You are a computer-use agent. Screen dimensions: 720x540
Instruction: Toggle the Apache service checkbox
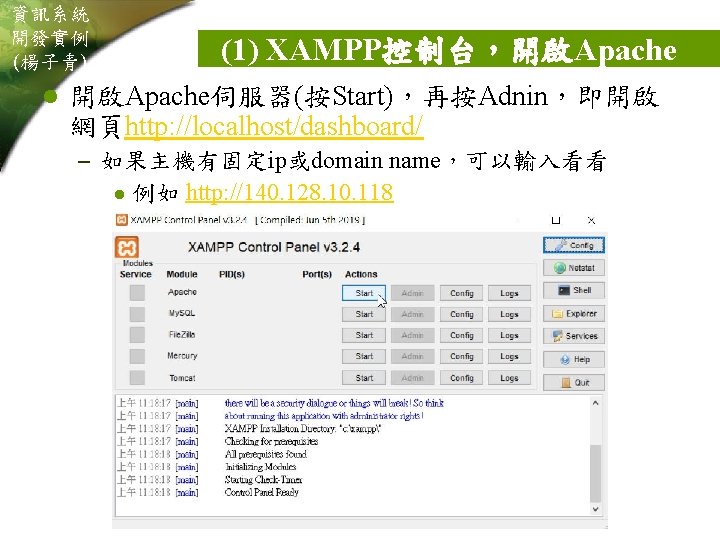pyautogui.click(x=137, y=292)
